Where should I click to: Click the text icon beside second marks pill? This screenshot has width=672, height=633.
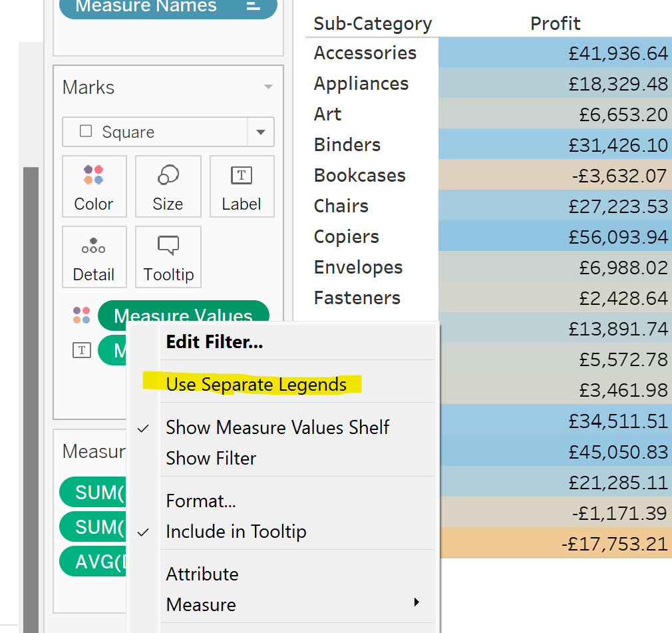pyautogui.click(x=81, y=350)
